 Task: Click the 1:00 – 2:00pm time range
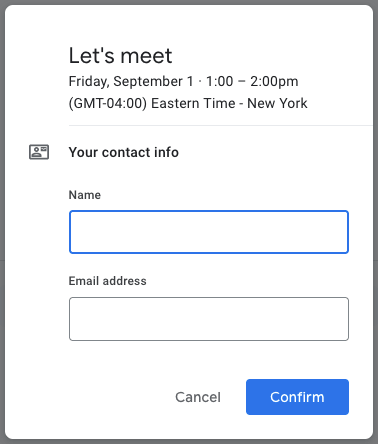click(252, 82)
